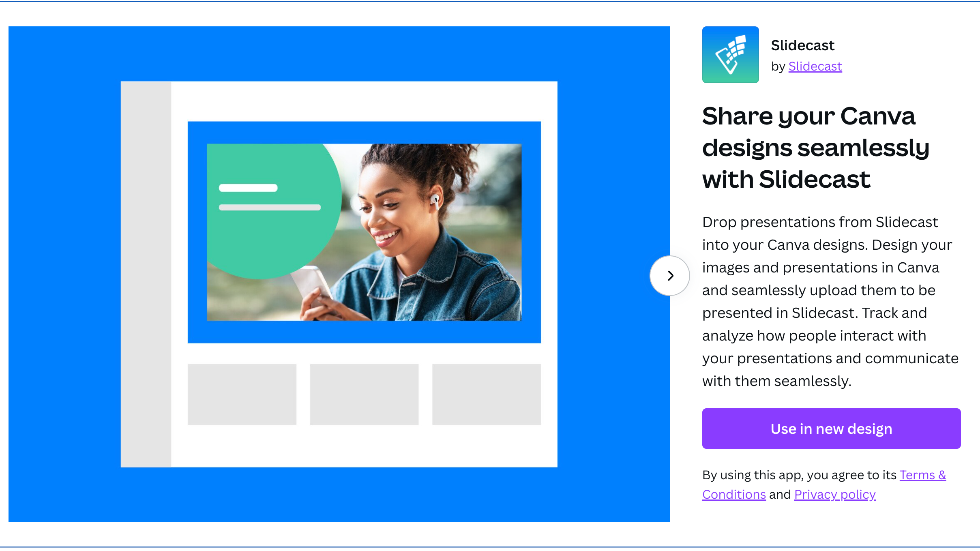The image size is (980, 551).
Task: Click the Slidecast preview image
Action: 339,274
